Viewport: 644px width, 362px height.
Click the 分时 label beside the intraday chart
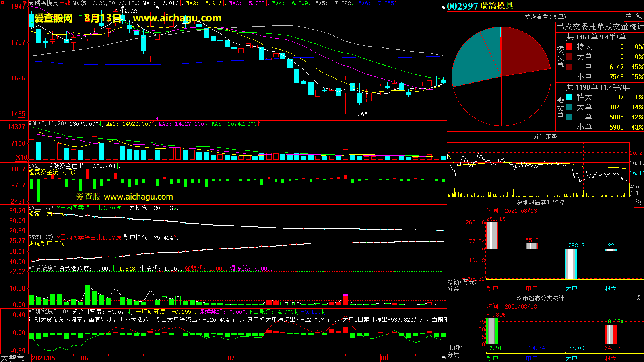point(635,193)
